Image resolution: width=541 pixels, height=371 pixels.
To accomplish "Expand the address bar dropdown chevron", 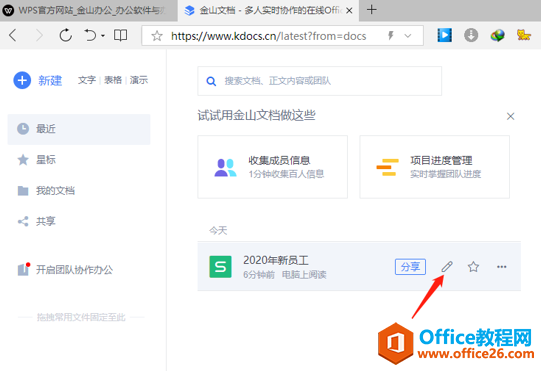I will [x=408, y=36].
